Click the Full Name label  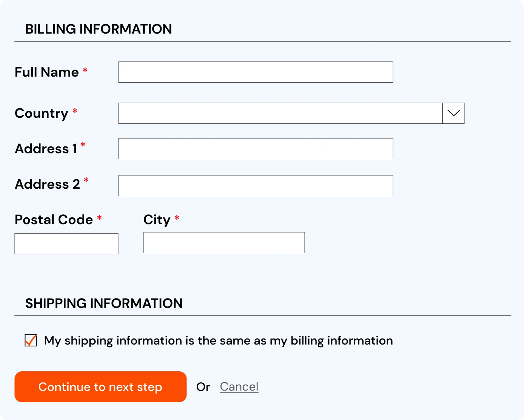coord(47,72)
